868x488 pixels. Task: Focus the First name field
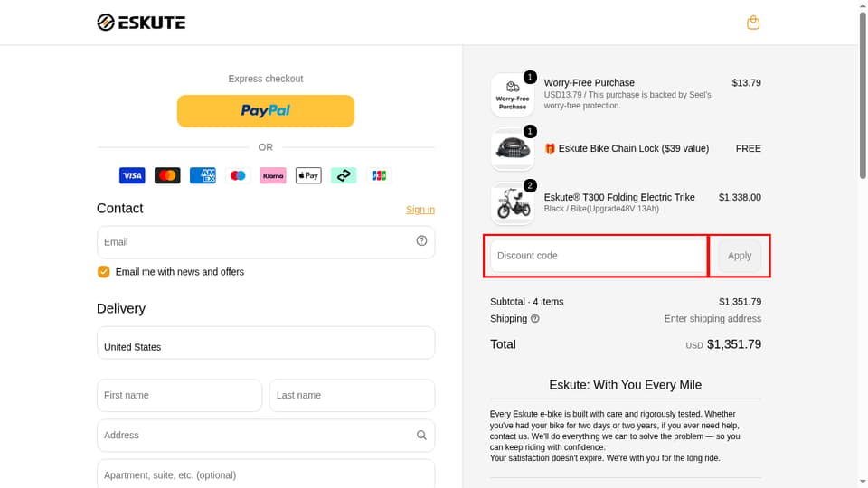[179, 395]
